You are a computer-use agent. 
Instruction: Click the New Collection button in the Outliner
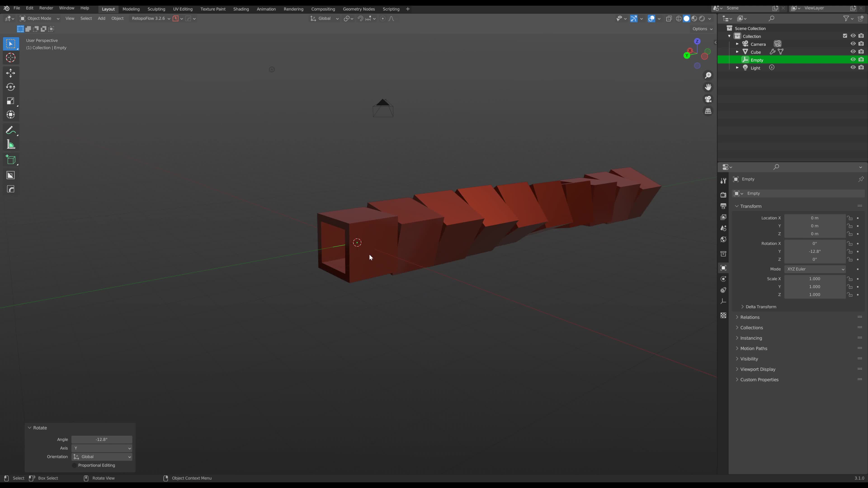pos(862,19)
